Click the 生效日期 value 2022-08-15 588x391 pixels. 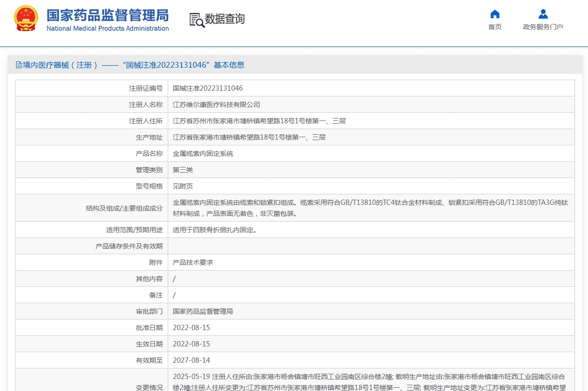pos(192,344)
